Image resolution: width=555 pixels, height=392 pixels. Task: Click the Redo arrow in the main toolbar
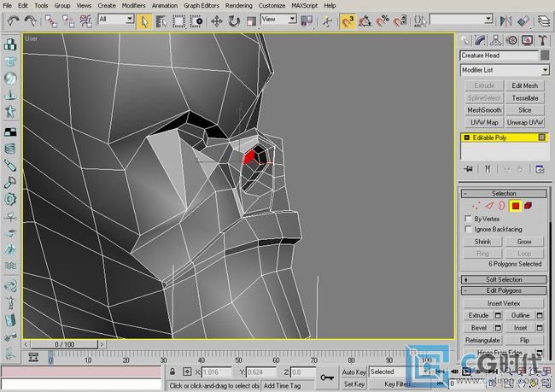(30, 20)
